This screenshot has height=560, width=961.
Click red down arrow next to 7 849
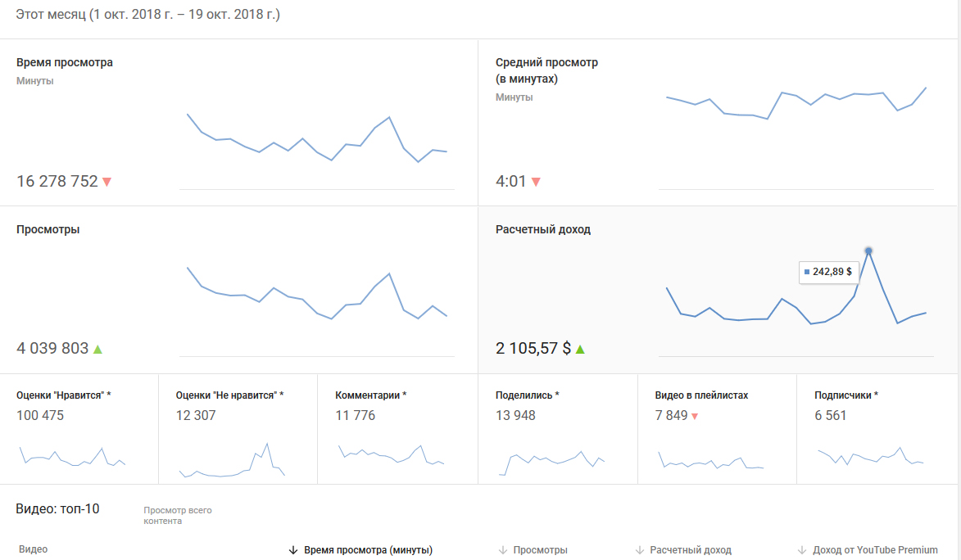pyautogui.click(x=695, y=417)
